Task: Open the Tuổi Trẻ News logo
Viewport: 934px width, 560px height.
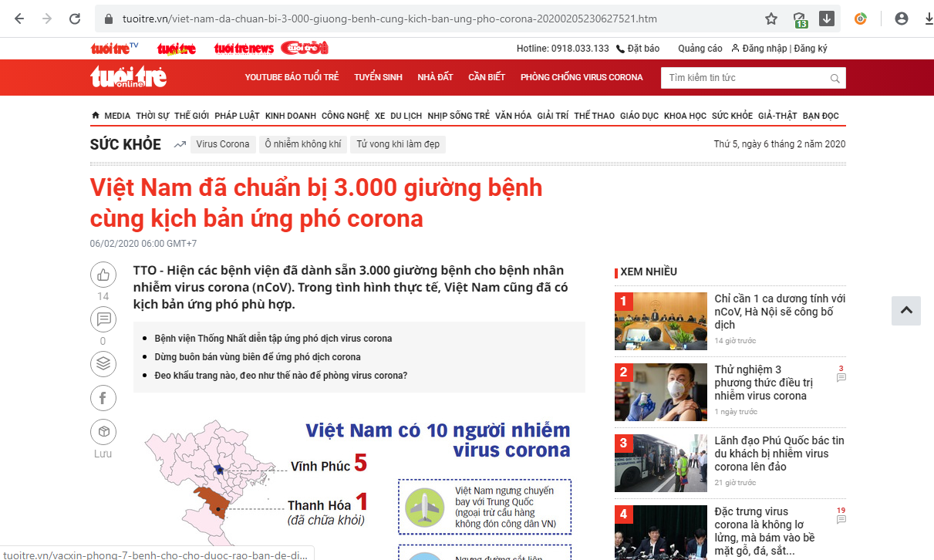Action: [244, 49]
